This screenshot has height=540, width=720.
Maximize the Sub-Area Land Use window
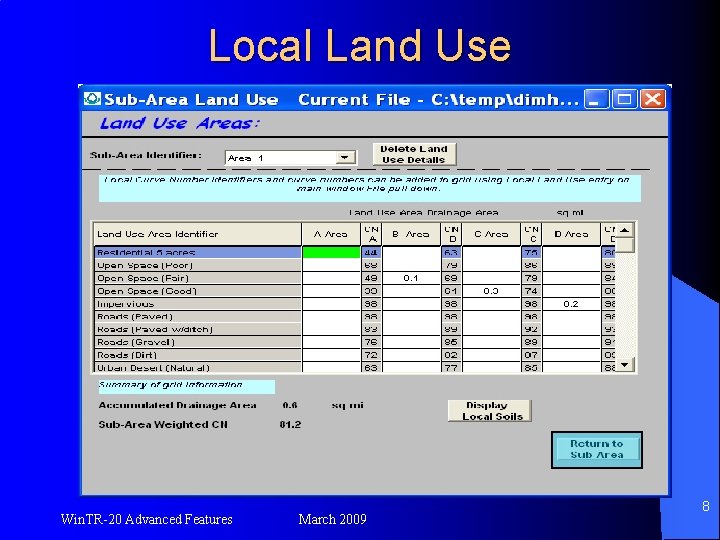(x=624, y=99)
